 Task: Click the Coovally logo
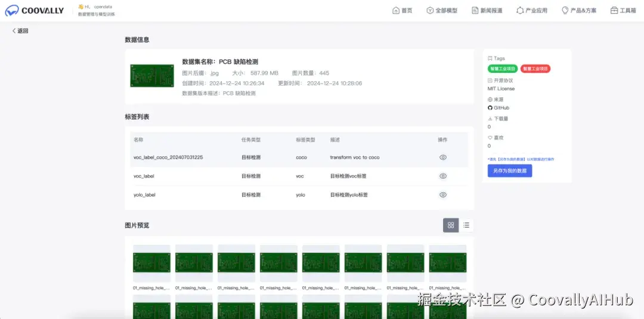34,11
